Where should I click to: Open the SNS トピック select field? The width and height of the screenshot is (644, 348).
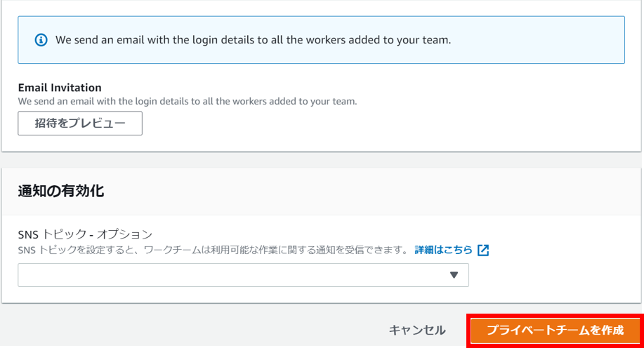(243, 275)
